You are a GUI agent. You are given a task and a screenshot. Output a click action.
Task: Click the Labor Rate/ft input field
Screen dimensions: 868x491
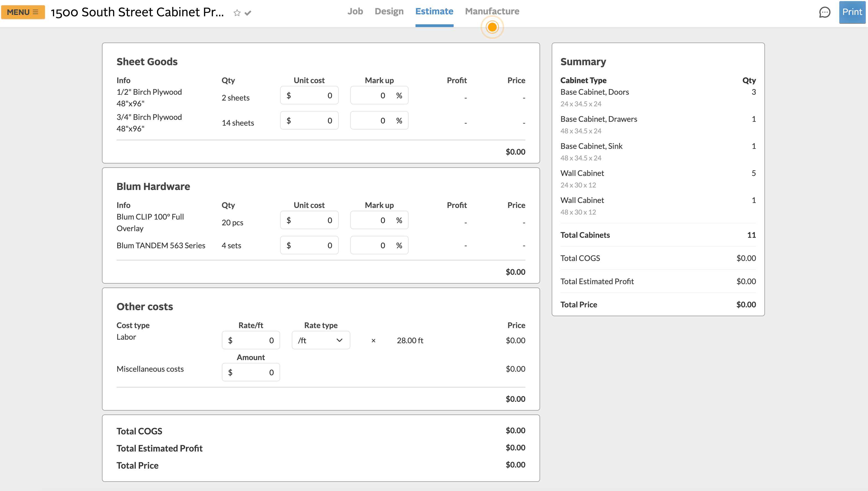click(251, 340)
